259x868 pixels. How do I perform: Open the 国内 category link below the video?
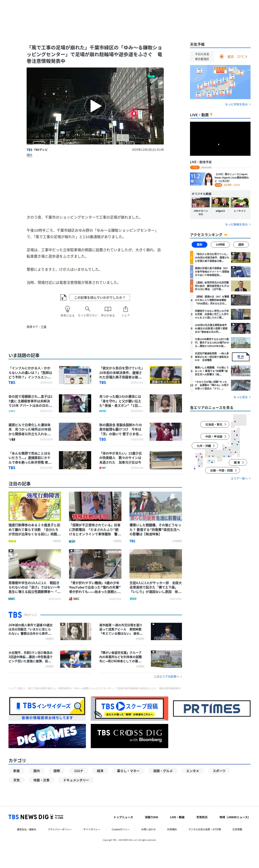(29, 155)
